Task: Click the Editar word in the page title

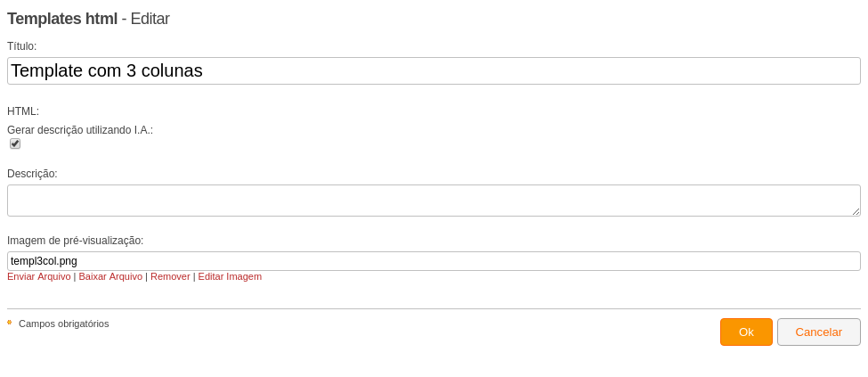Action: (150, 19)
